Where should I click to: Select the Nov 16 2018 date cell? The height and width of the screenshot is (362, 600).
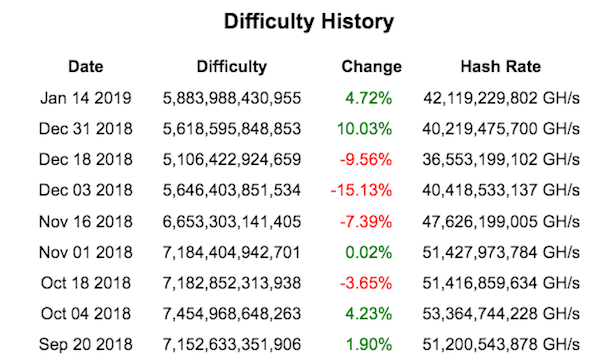86,222
